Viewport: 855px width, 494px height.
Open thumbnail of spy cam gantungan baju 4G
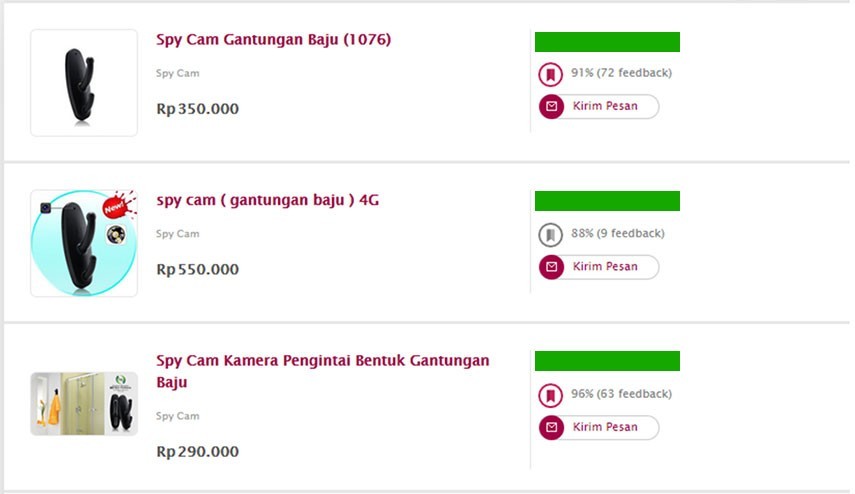coord(84,243)
